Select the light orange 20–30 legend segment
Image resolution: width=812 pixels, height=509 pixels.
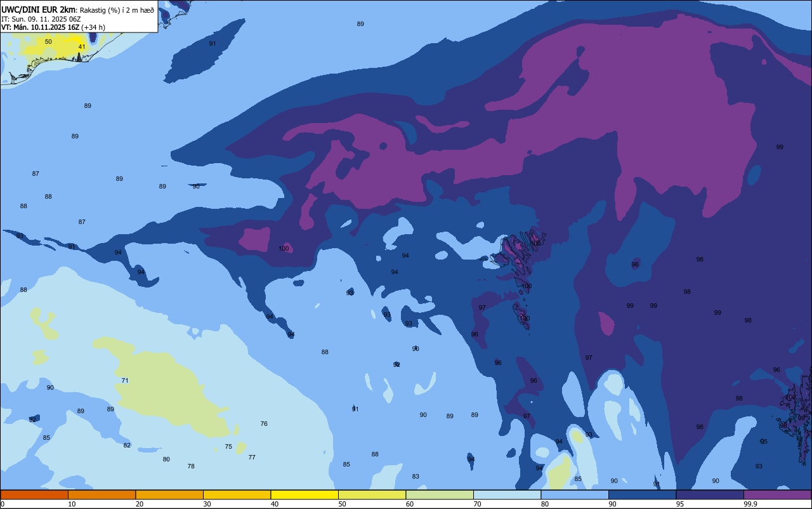point(169,494)
